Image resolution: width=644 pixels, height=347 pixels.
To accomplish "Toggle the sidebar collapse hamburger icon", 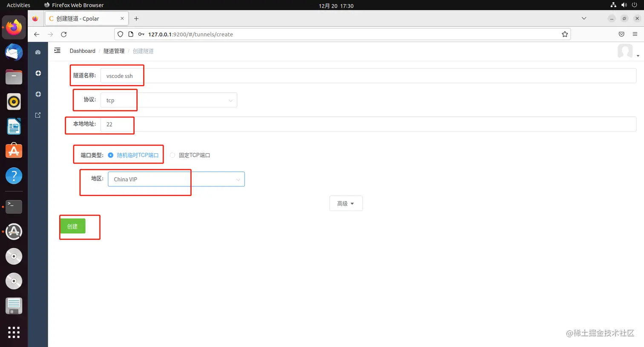I will tap(57, 50).
